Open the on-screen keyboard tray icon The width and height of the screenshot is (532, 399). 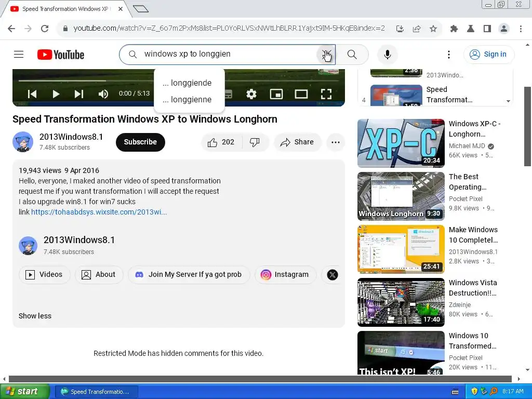[x=455, y=392]
